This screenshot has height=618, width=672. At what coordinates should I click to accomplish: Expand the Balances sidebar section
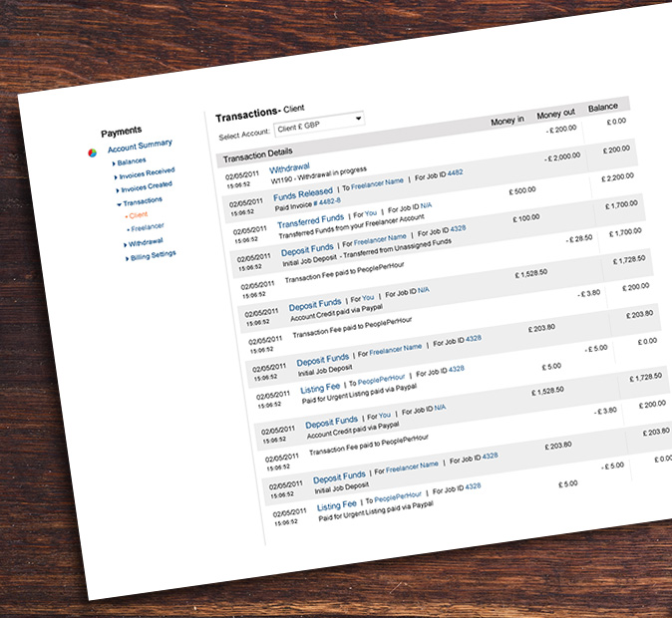click(x=131, y=160)
